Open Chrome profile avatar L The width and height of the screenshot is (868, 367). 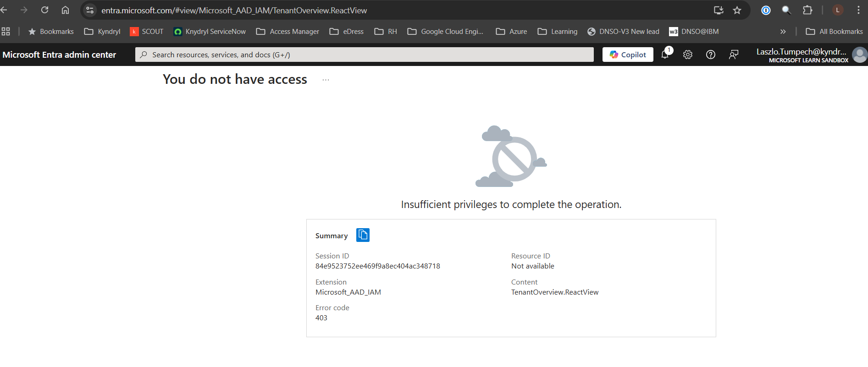[838, 10]
